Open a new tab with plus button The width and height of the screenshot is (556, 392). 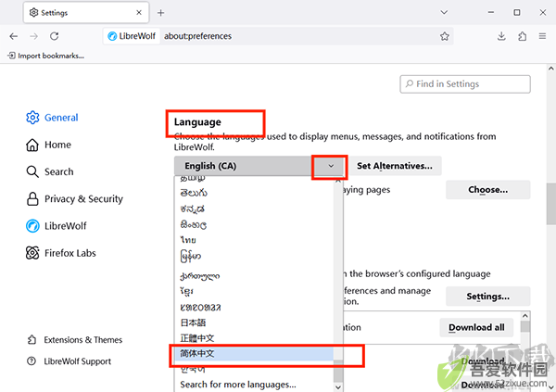click(x=160, y=13)
